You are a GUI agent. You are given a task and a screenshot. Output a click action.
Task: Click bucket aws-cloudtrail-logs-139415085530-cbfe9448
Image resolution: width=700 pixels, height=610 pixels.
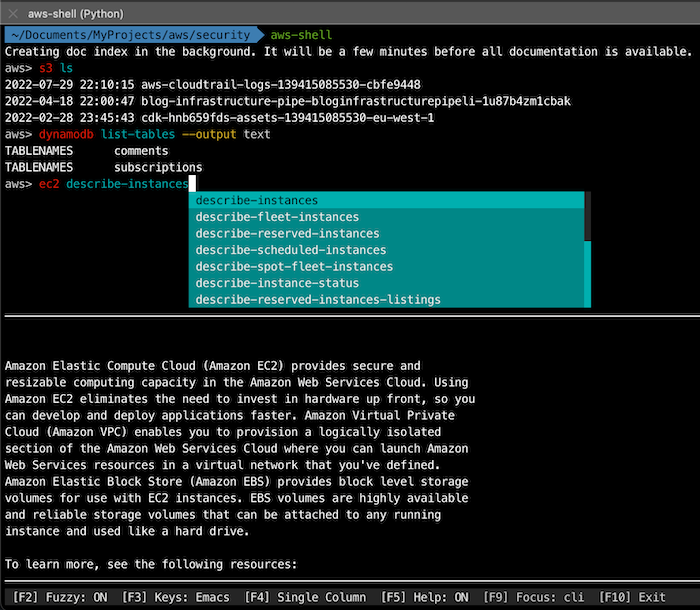pyautogui.click(x=281, y=84)
